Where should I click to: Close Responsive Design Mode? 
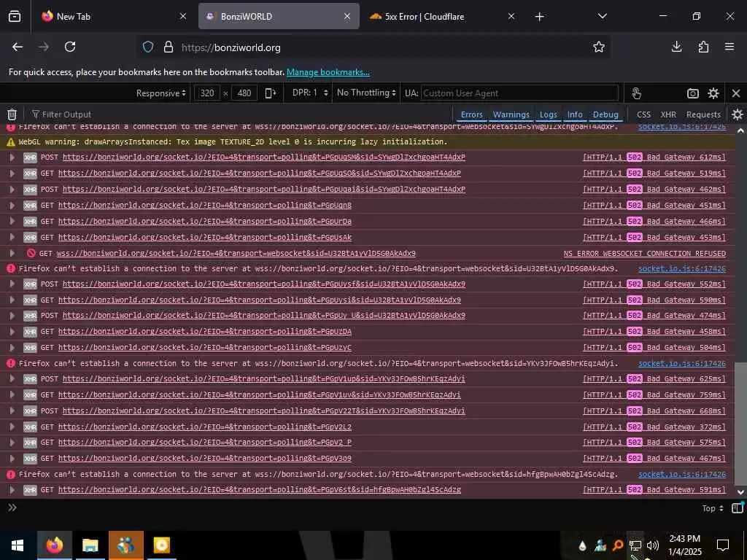coord(736,93)
